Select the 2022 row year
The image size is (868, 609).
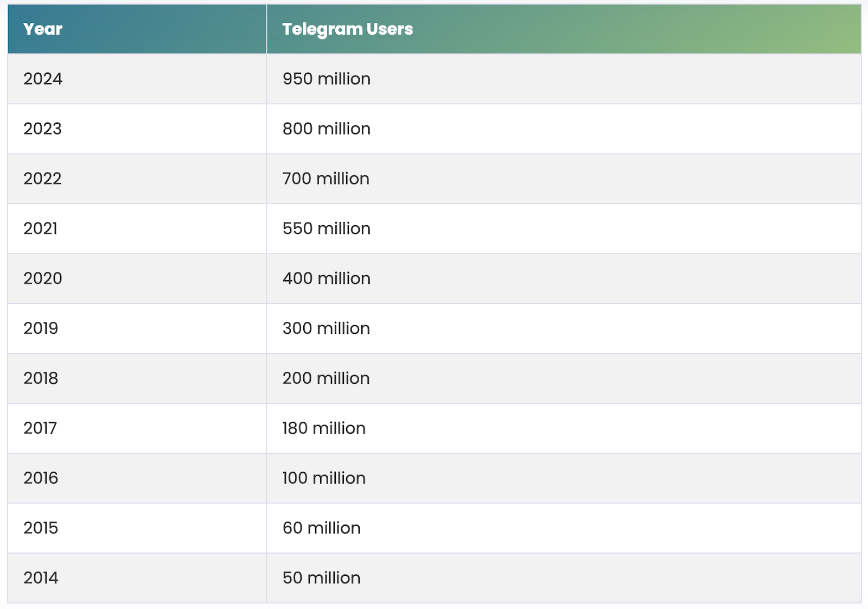tap(42, 179)
